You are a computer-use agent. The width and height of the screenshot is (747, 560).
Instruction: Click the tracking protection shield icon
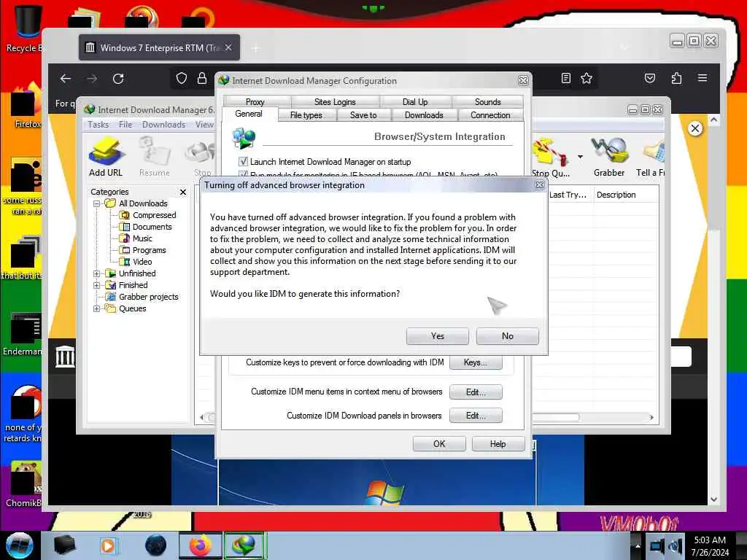click(x=182, y=79)
